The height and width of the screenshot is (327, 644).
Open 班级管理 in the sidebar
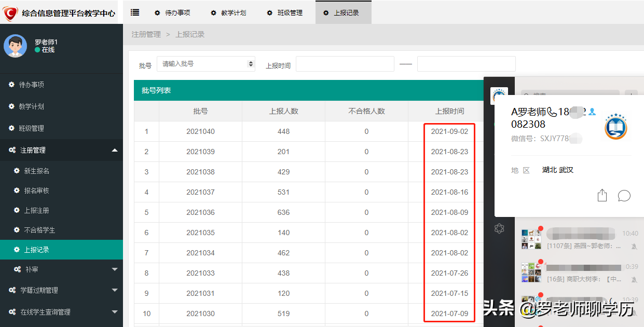[x=61, y=128]
